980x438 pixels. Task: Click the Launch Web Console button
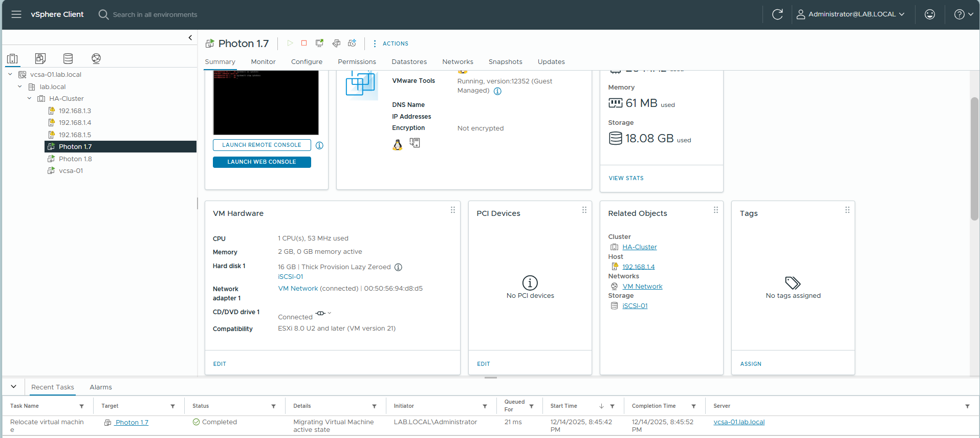[262, 162]
